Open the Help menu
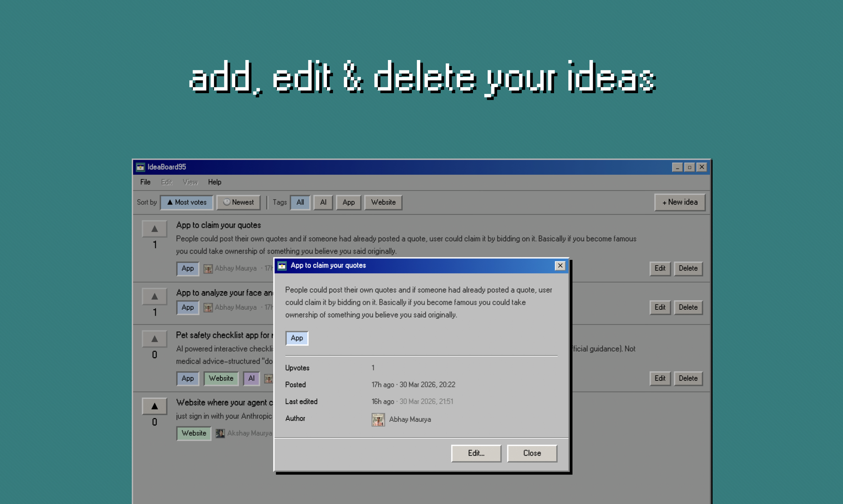Image resolution: width=843 pixels, height=504 pixels. pyautogui.click(x=214, y=182)
